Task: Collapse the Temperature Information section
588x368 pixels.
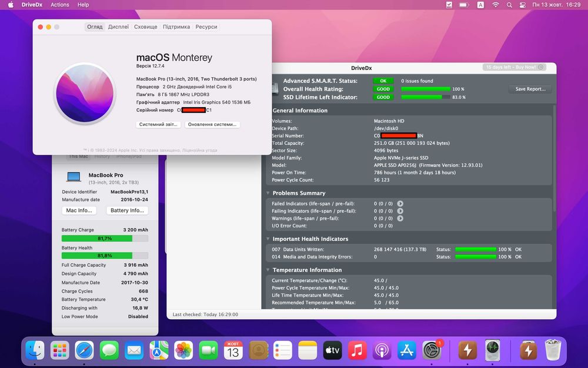Action: 268,270
